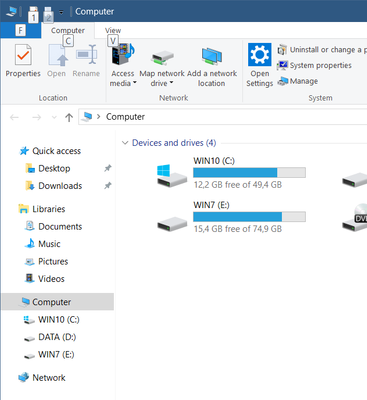Switch to the View ribbon tab

click(x=113, y=30)
